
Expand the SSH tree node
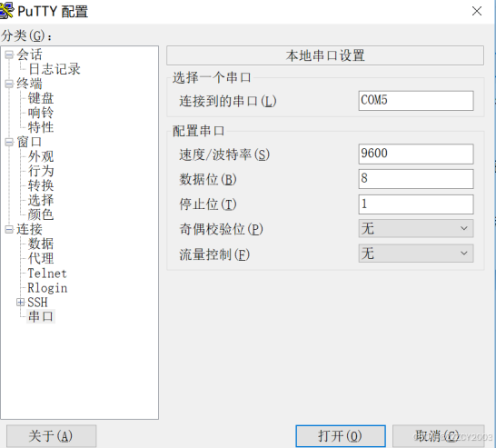[21, 303]
